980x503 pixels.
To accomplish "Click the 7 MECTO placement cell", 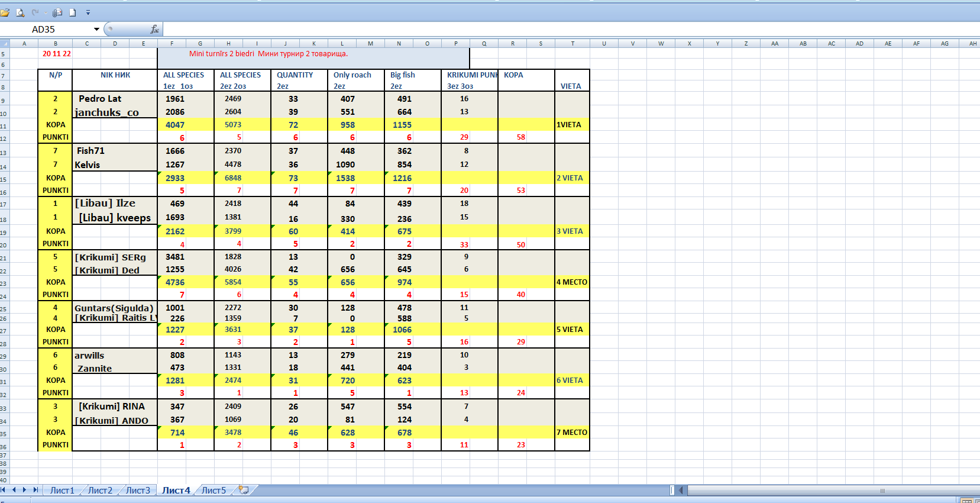I will [573, 433].
